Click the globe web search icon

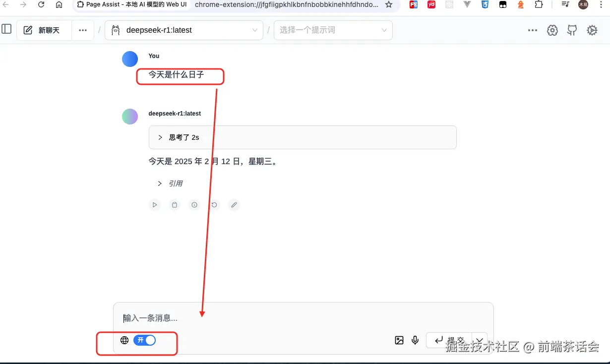(124, 340)
